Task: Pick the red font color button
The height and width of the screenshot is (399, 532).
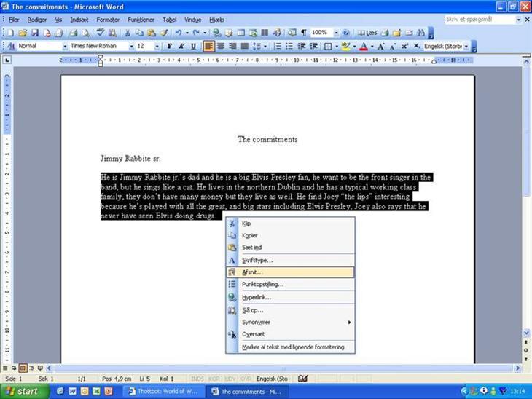Action: 364,46
